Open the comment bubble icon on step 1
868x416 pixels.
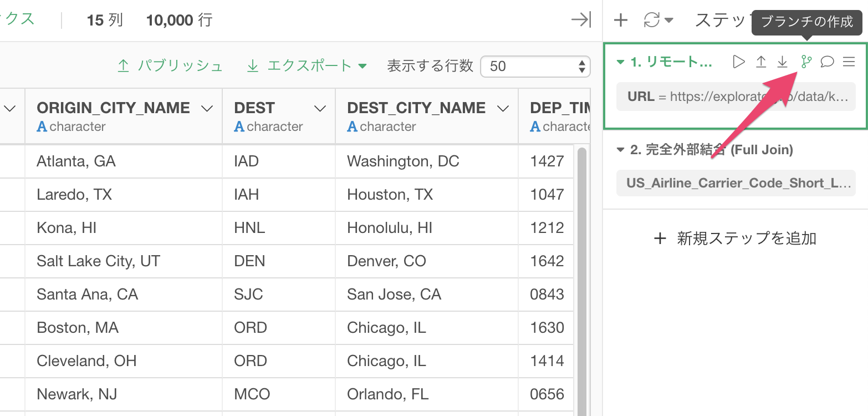point(827,62)
